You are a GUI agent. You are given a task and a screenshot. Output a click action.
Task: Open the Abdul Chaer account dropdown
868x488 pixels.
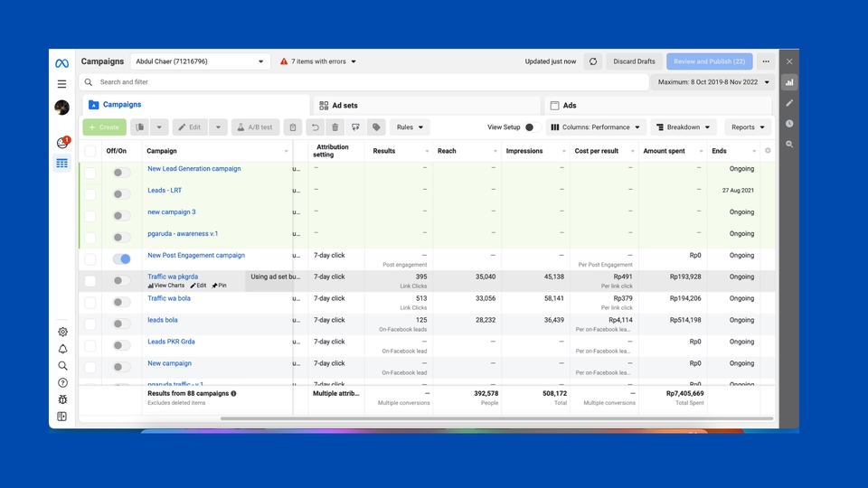click(200, 61)
